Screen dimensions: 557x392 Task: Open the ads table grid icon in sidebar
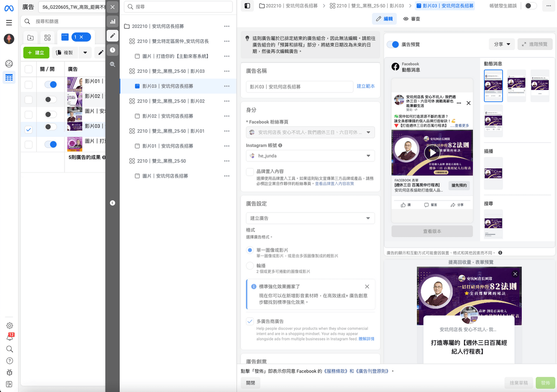click(x=9, y=77)
